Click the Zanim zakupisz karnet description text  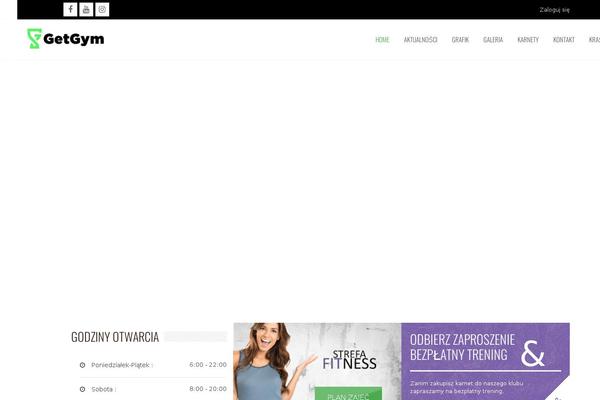[466, 387]
